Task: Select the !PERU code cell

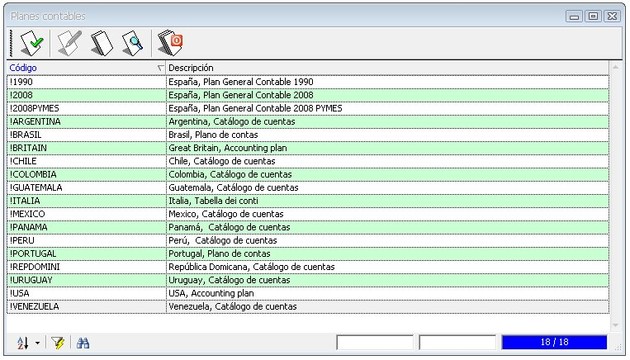Action: [86, 241]
